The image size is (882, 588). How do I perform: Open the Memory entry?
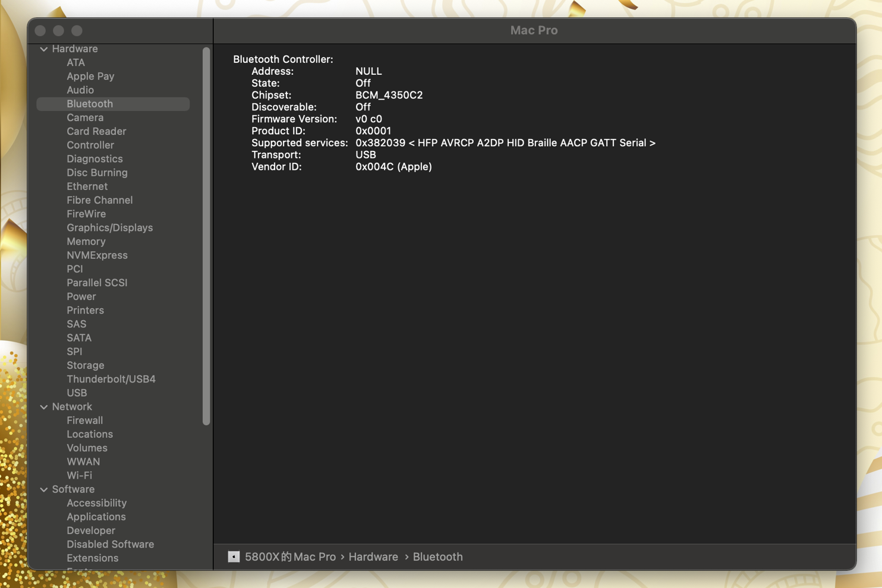[x=86, y=241]
